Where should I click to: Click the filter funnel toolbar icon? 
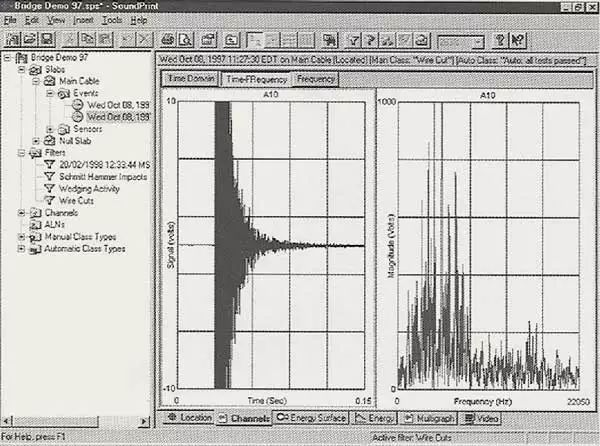[354, 40]
